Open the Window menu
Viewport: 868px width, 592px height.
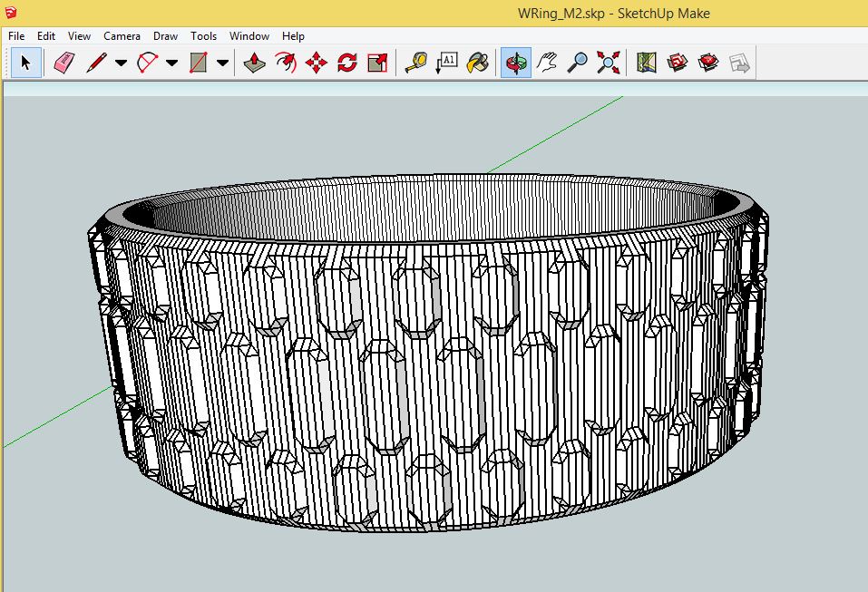249,36
